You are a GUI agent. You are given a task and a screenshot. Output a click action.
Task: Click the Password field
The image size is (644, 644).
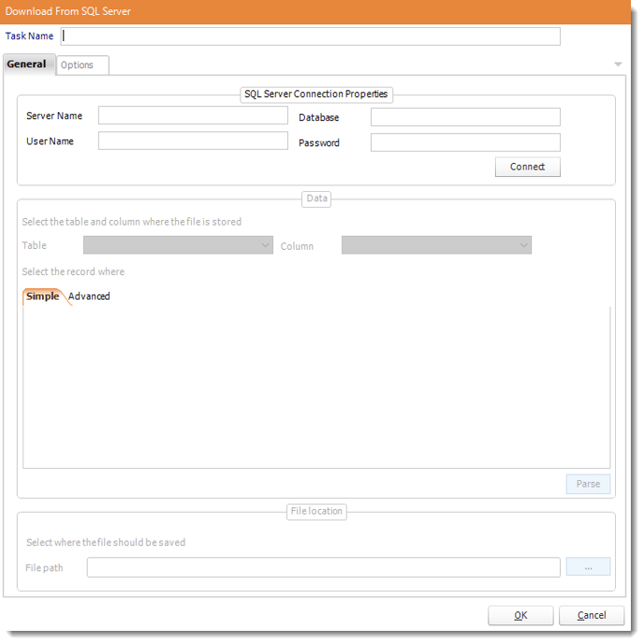[x=465, y=142]
